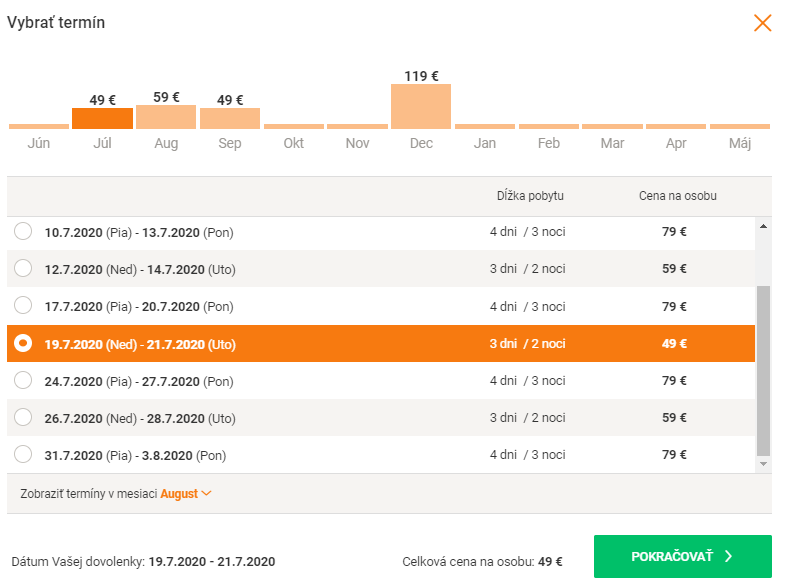This screenshot has height=587, width=786.
Task: Click the 31.7.2020 (Pia) - 3.8.2020 (Pon) date text
Action: coord(135,456)
